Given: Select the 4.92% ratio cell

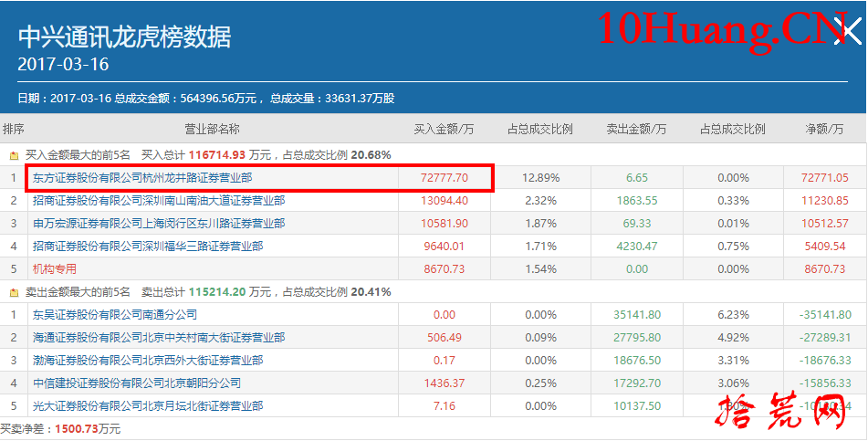Looking at the screenshot, I should point(733,338).
